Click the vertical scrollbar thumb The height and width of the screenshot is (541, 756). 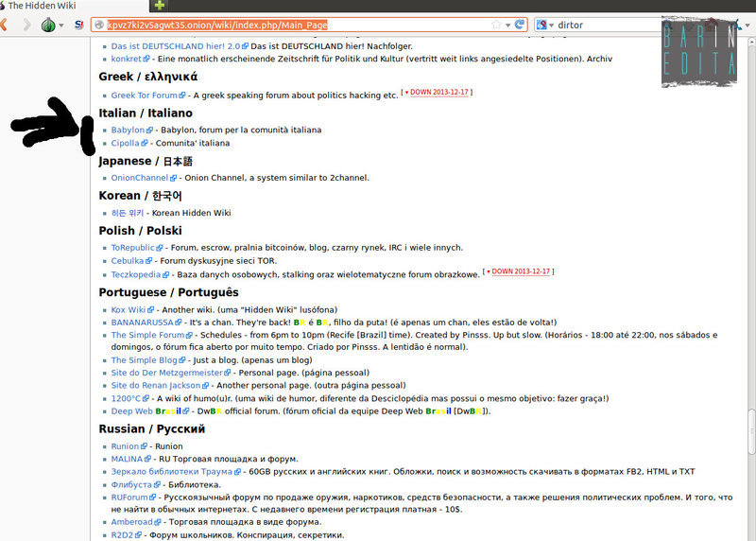click(751, 431)
